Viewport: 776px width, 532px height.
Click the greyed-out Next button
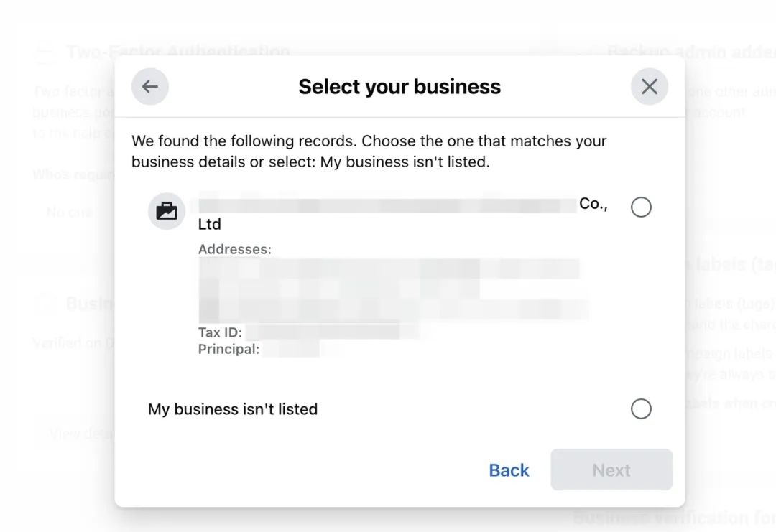611,470
